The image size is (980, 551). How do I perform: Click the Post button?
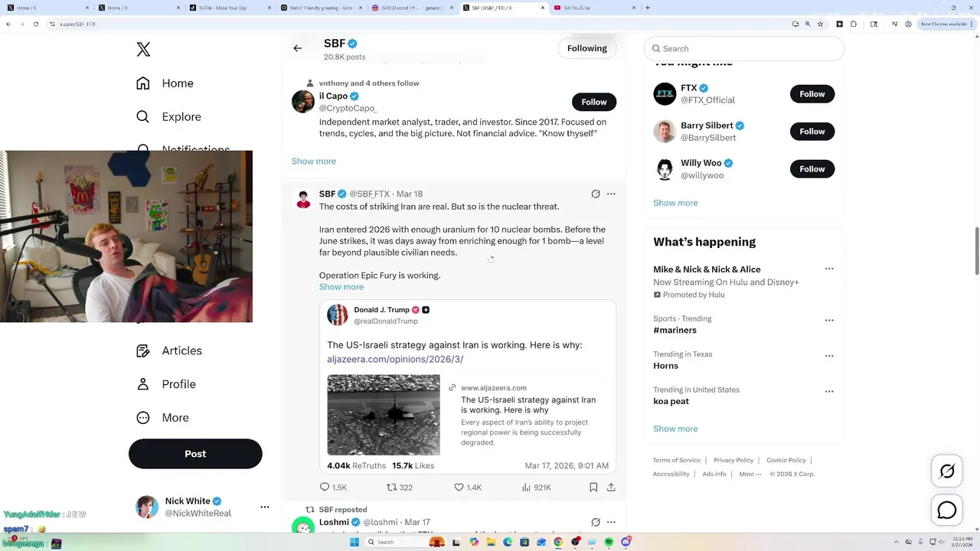pos(195,454)
